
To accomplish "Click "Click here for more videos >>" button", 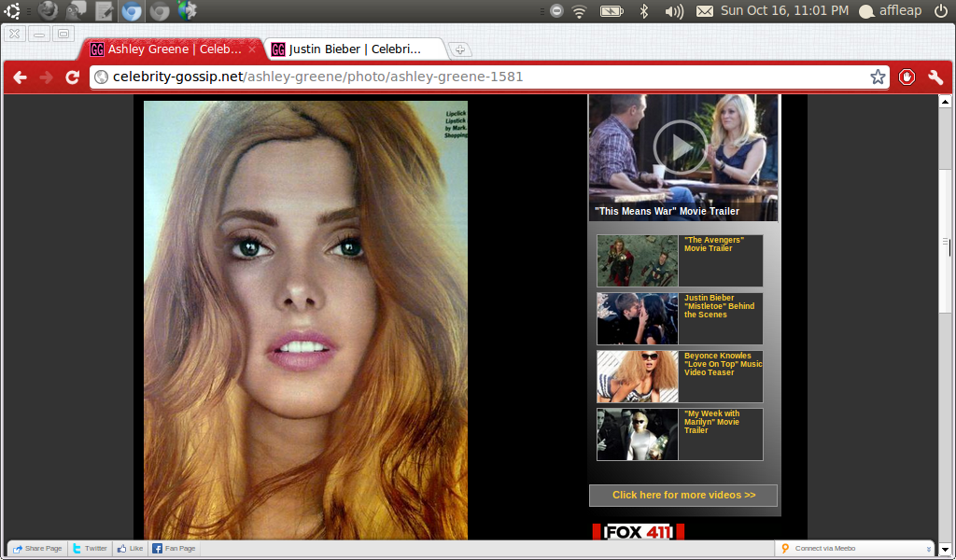I will 683,495.
